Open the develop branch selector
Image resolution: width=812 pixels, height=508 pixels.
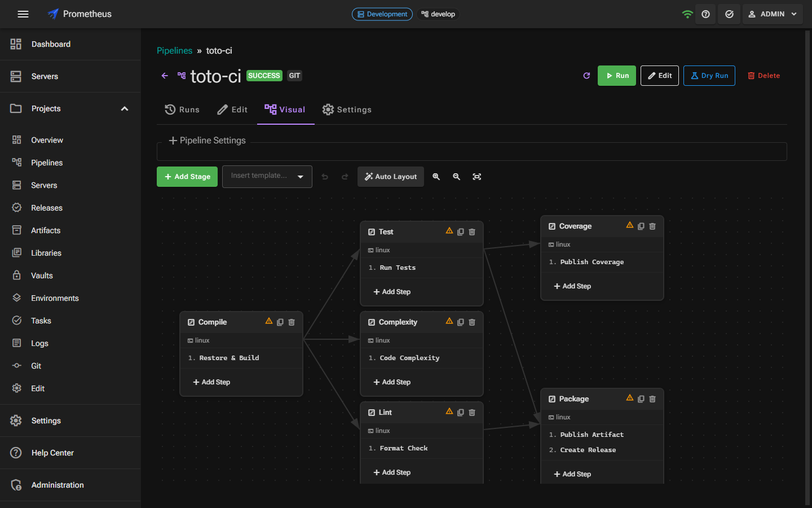point(438,14)
